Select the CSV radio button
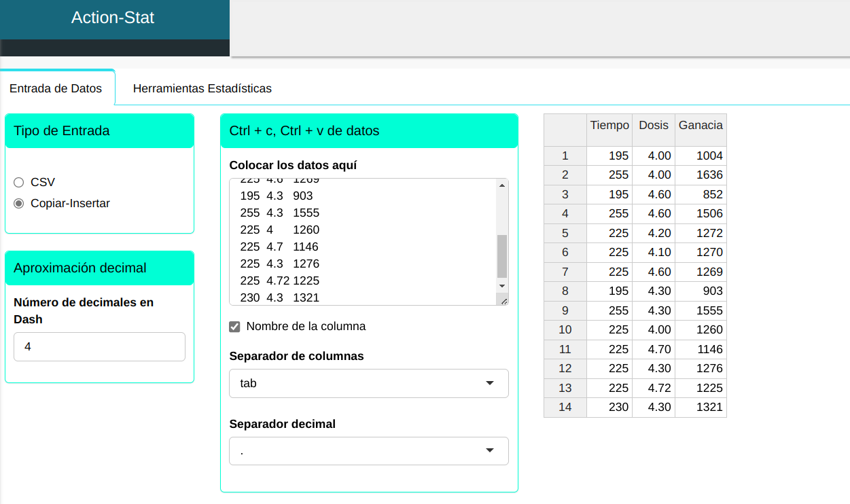The image size is (850, 504). point(19,182)
